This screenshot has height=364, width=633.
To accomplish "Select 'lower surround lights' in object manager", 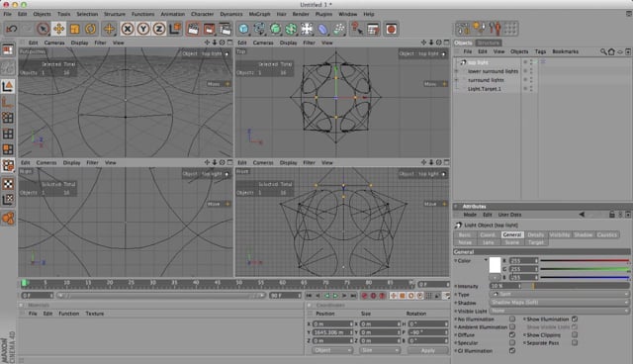I will coord(493,71).
